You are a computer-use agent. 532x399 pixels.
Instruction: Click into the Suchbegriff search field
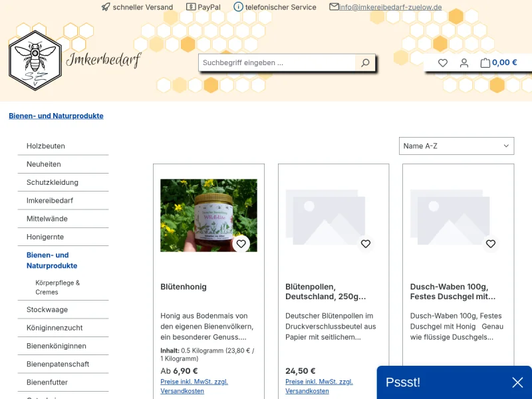click(276, 63)
